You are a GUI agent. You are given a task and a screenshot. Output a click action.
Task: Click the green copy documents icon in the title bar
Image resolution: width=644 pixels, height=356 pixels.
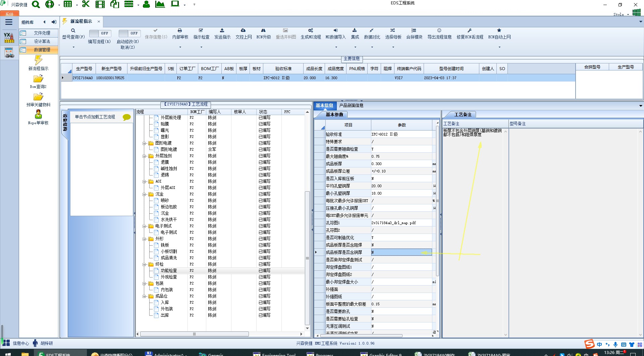click(x=115, y=4)
